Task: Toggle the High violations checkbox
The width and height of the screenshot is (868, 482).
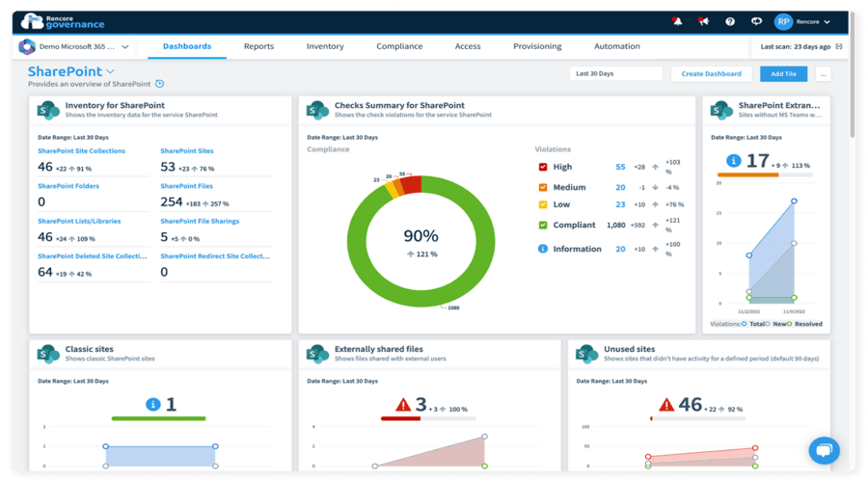Action: click(543, 167)
